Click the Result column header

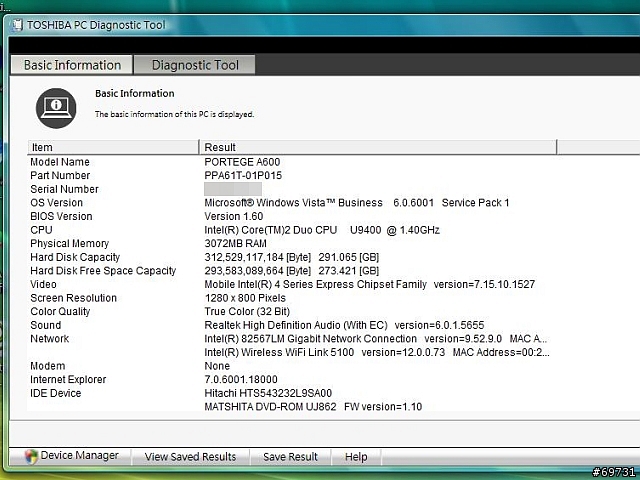pyautogui.click(x=378, y=147)
